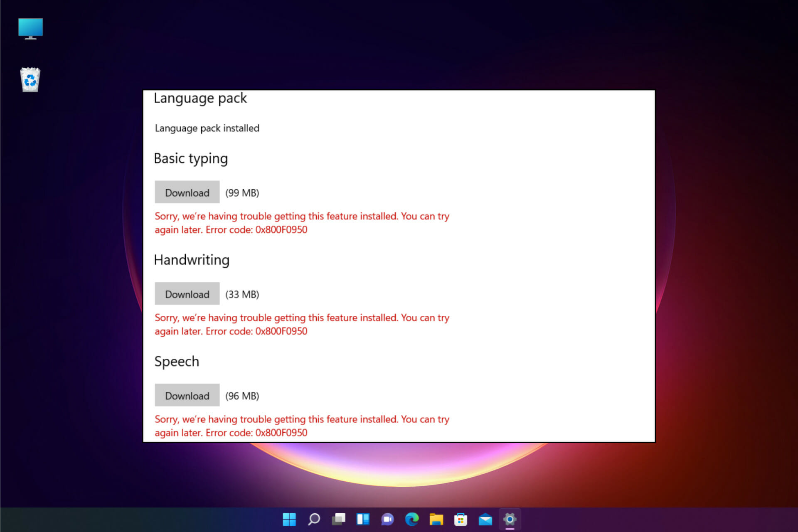
Task: Download the Basic typing feature
Action: pos(187,192)
